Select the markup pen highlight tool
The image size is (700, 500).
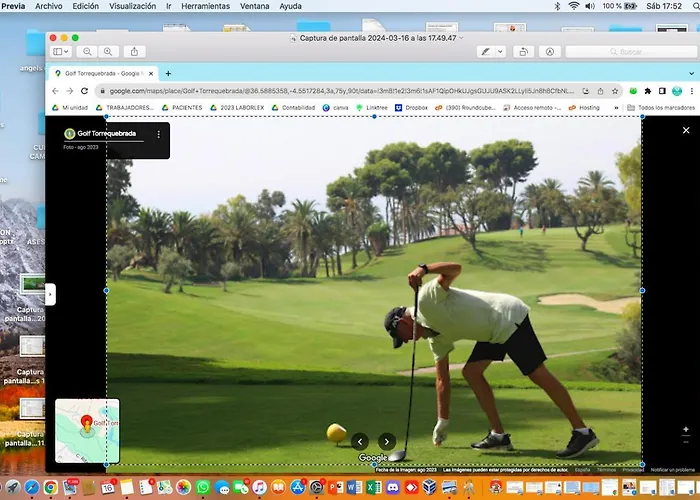click(485, 52)
